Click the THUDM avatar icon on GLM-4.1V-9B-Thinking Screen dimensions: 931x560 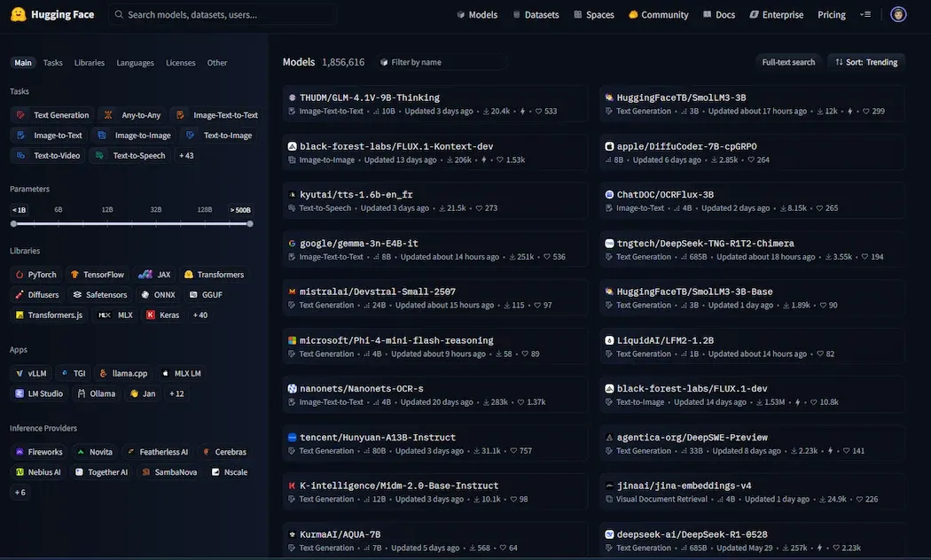click(292, 97)
